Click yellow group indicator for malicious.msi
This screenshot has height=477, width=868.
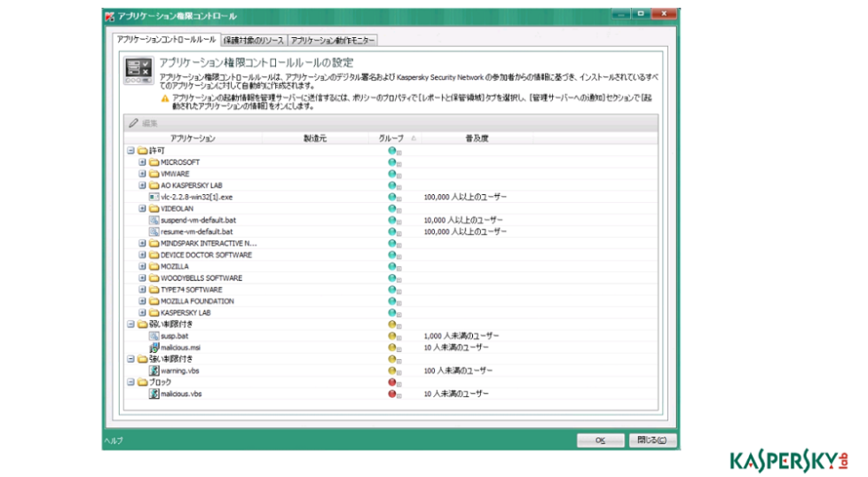click(392, 348)
